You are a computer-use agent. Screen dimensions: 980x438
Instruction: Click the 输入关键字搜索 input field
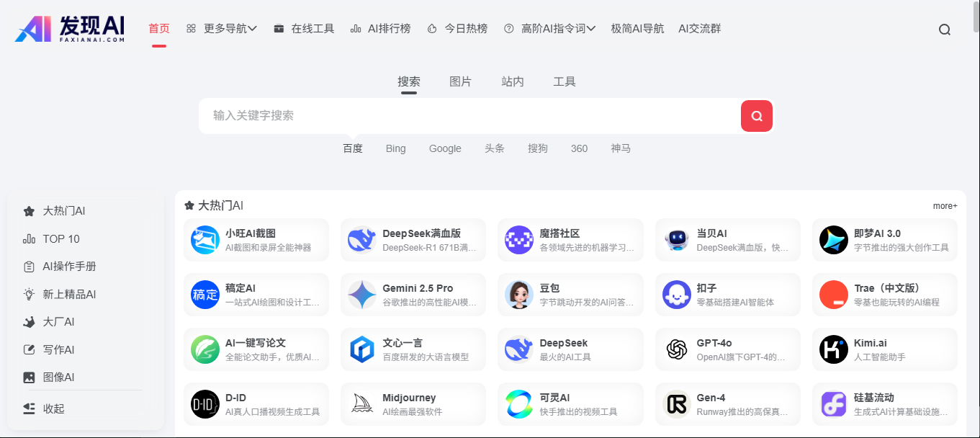coord(469,116)
